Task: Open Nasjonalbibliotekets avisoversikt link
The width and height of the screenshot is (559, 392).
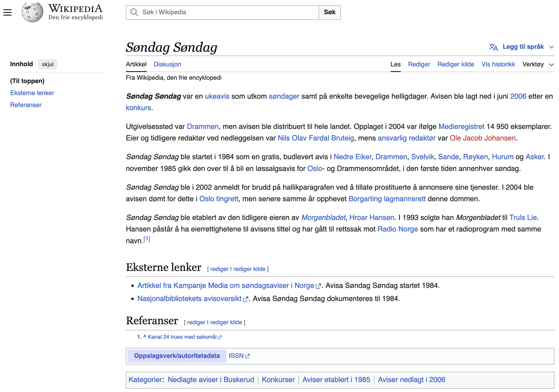Action: pyautogui.click(x=189, y=299)
